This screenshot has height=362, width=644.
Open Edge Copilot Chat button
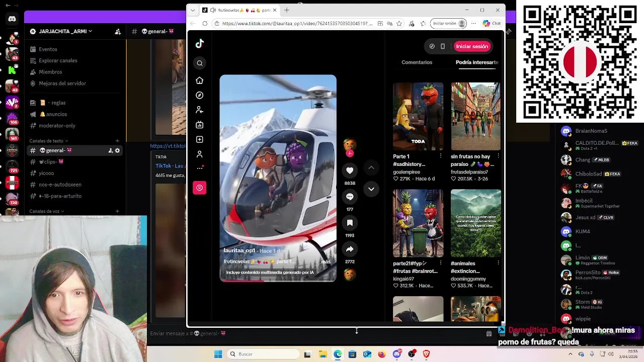coord(492,24)
